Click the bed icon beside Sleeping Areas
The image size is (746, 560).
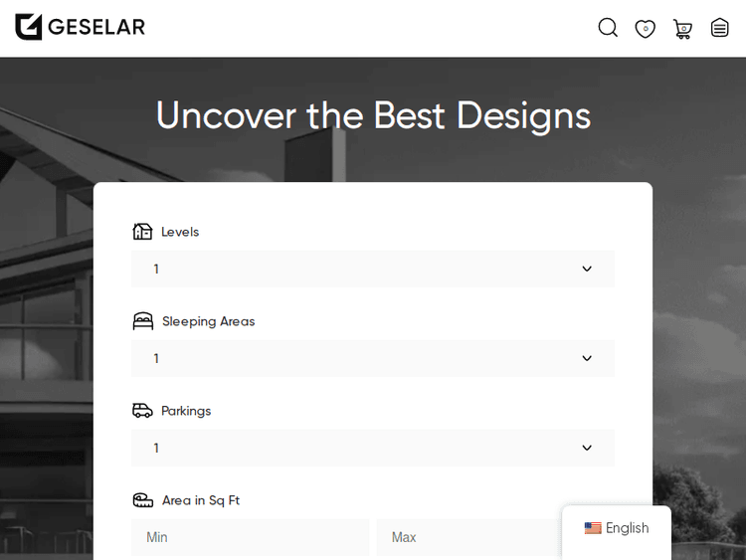(143, 321)
